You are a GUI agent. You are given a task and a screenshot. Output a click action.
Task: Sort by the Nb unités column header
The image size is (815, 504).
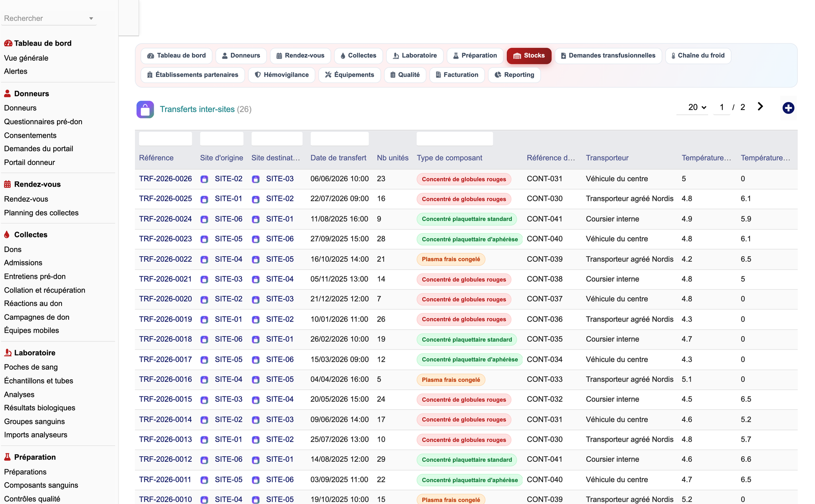click(392, 158)
